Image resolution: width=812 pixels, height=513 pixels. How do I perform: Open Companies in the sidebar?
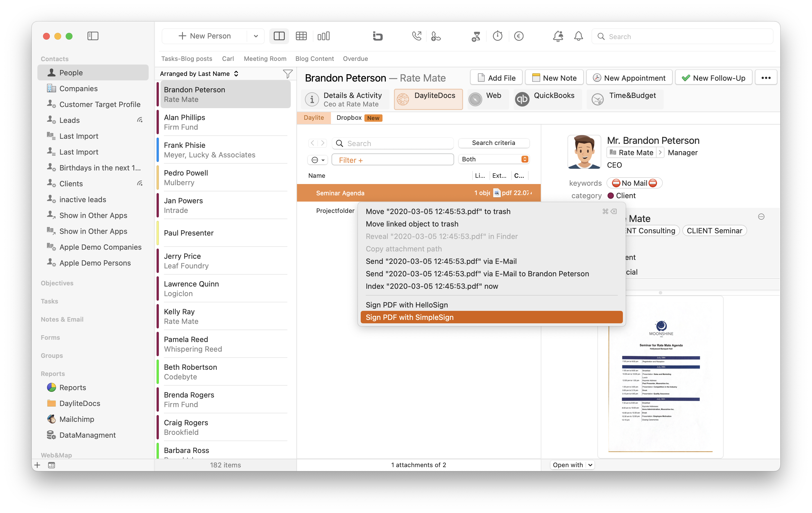point(93,89)
